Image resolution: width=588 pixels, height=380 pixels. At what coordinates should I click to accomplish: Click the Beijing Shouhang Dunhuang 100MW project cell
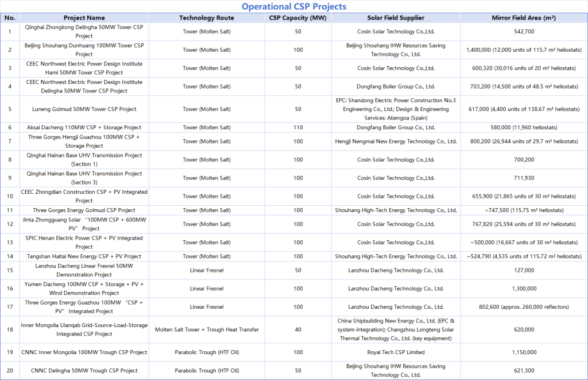pyautogui.click(x=84, y=49)
